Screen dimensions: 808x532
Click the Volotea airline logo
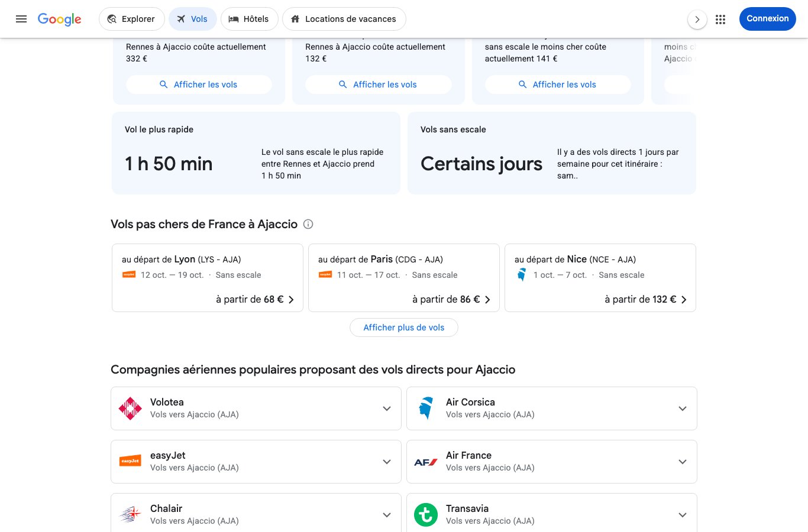[x=130, y=408]
